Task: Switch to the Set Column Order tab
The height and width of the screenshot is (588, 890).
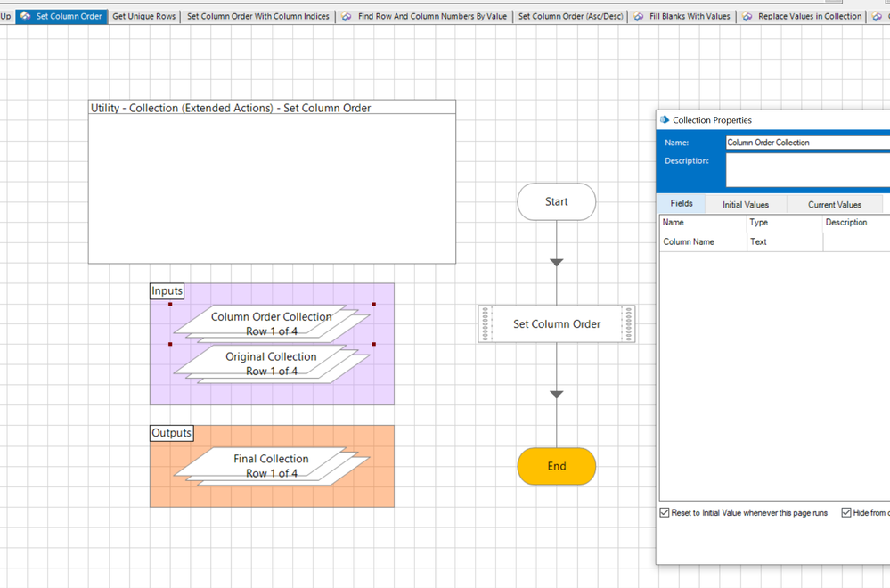Action: tap(61, 16)
